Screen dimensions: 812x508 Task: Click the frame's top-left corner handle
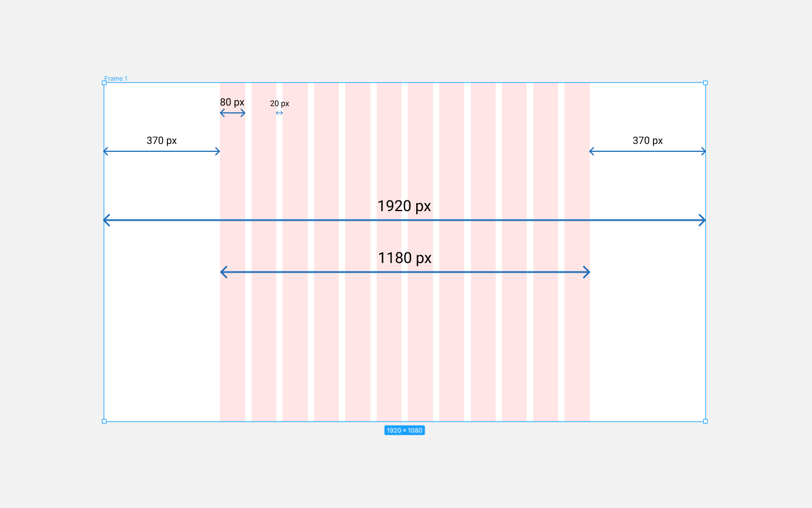pyautogui.click(x=104, y=83)
